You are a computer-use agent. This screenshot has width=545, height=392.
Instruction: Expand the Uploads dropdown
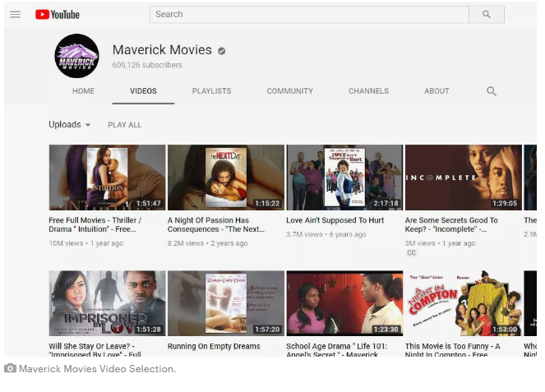(70, 124)
